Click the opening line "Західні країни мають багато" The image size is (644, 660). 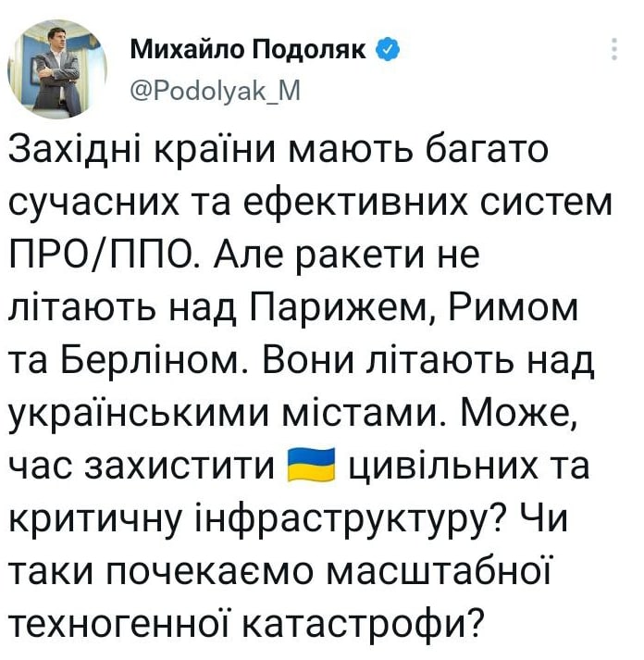279,150
